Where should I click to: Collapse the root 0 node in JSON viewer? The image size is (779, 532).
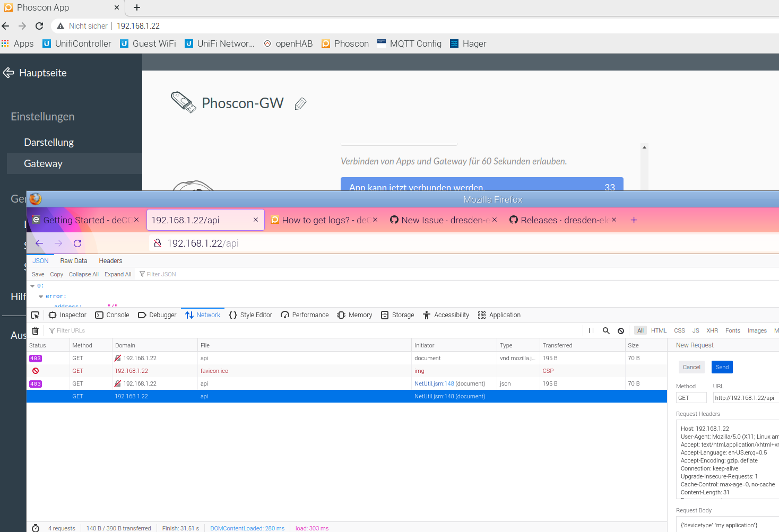click(x=32, y=285)
